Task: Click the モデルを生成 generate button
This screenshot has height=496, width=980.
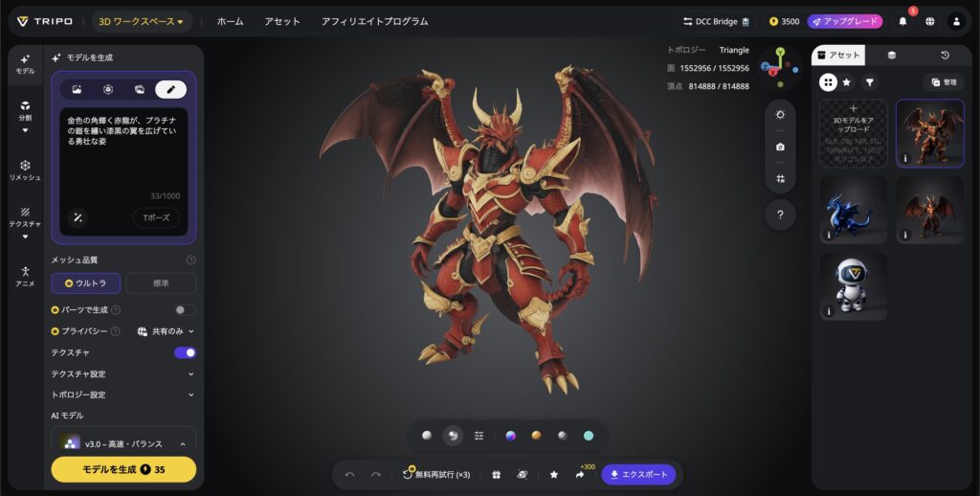Action: point(123,469)
